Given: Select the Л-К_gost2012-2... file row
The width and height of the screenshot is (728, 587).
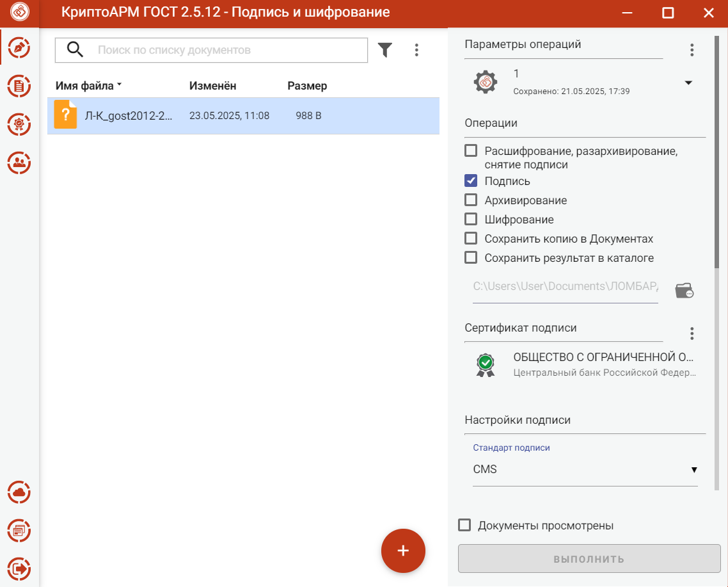Looking at the screenshot, I should click(x=243, y=116).
